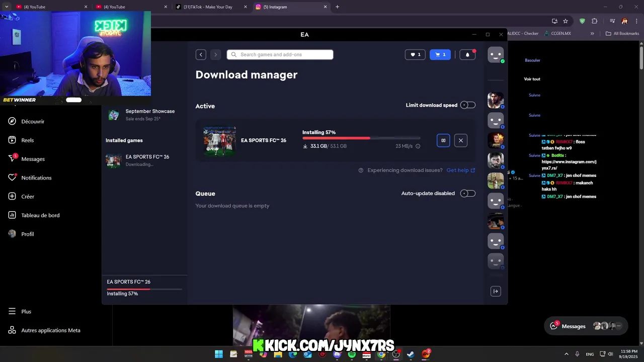Open EA notifications bell
Viewport: 644px width, 362px height.
[x=467, y=54]
